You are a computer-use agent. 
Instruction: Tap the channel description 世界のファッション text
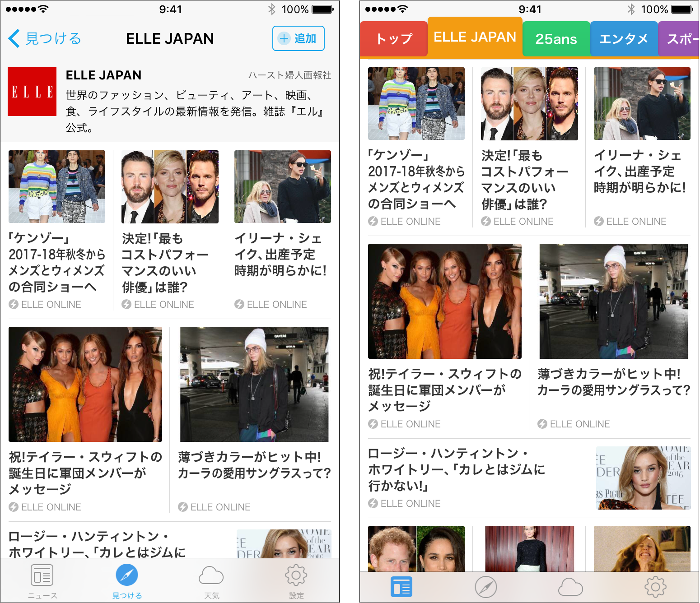(x=196, y=111)
